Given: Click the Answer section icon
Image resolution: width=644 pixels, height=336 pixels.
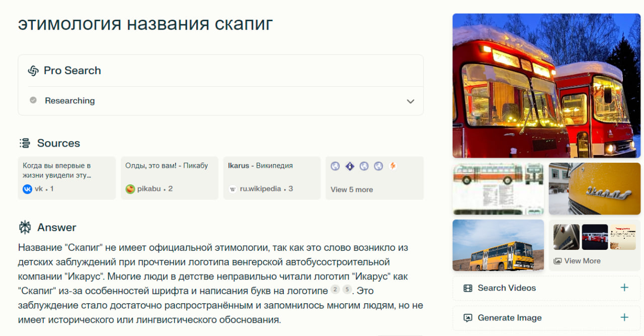Looking at the screenshot, I should tap(25, 227).
